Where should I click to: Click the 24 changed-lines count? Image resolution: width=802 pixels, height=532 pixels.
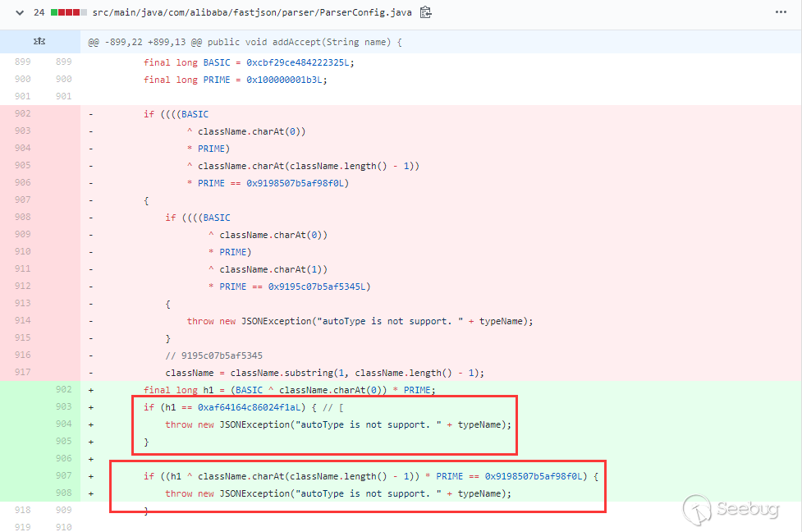coord(39,12)
